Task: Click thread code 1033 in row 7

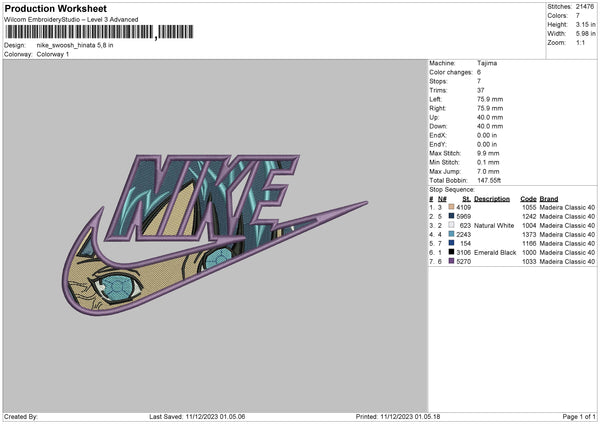Action: (529, 261)
